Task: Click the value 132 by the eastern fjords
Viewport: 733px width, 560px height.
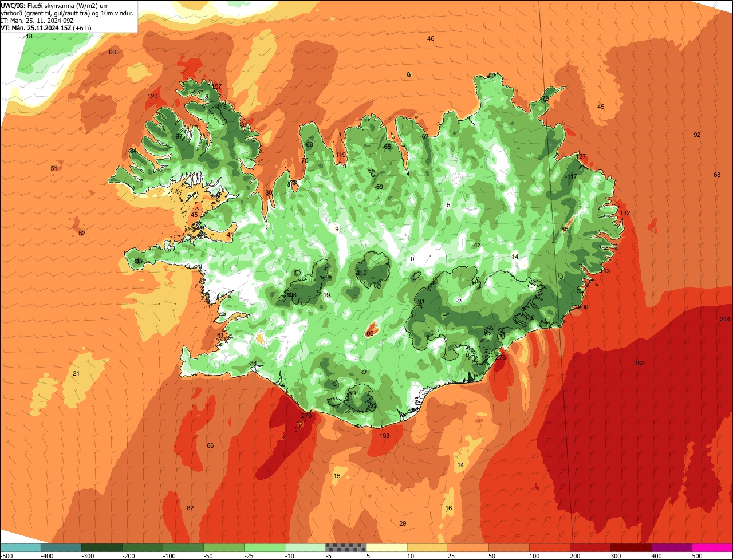Action: click(625, 213)
